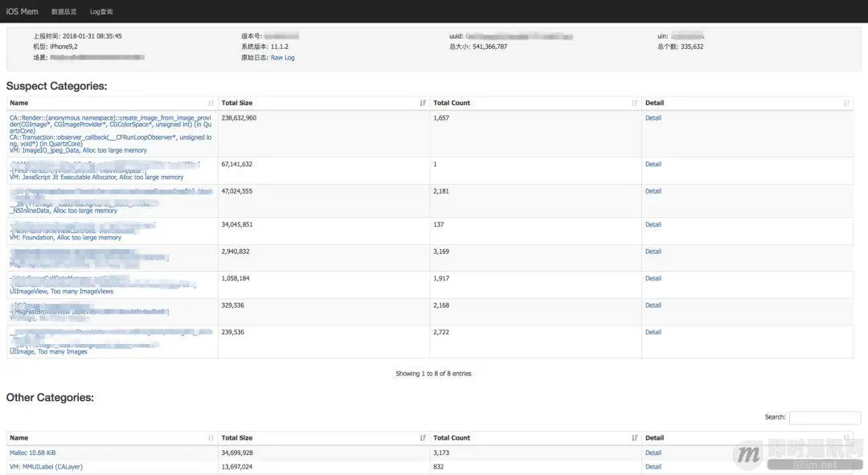This screenshot has width=868, height=475.
Task: Open the CA::Render create_image_from_image_provider entry
Action: click(x=110, y=134)
